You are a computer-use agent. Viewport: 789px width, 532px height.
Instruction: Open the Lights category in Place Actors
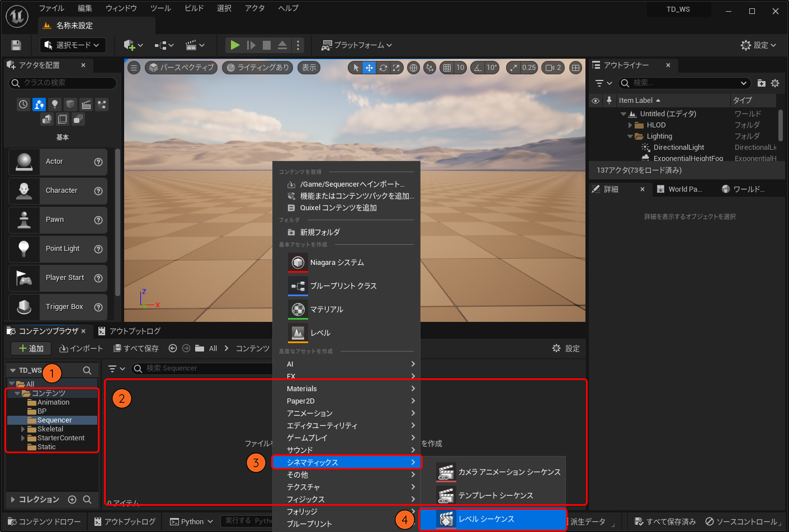point(55,104)
